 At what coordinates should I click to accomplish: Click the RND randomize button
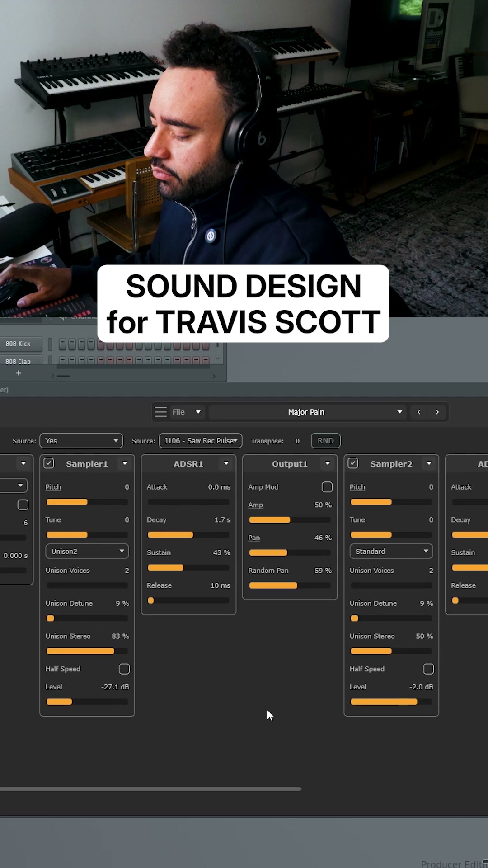click(326, 441)
